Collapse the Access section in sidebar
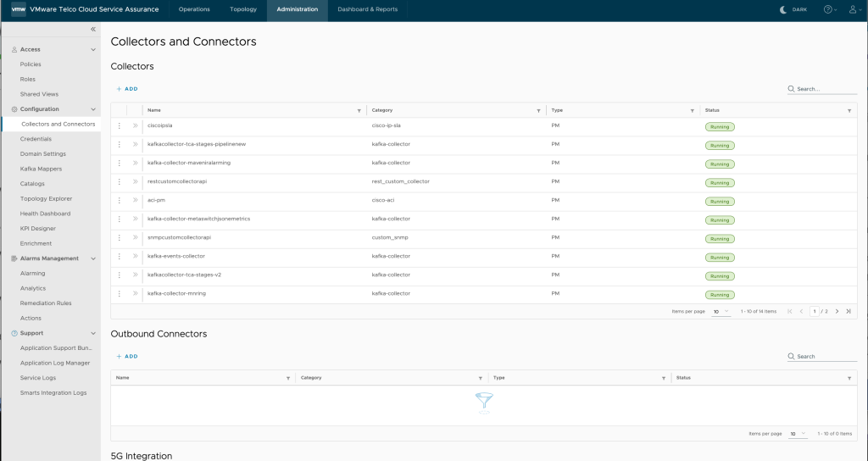The height and width of the screenshot is (461, 868). click(x=93, y=49)
